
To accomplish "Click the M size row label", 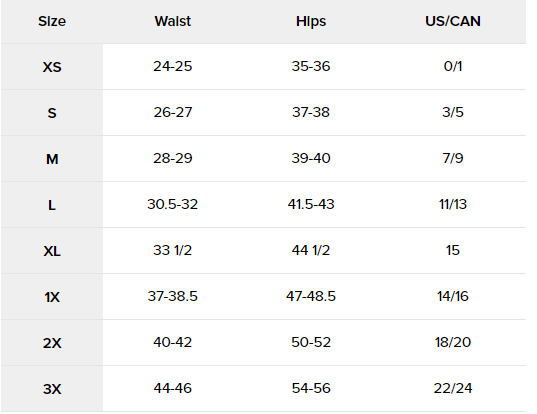I will point(52,159).
